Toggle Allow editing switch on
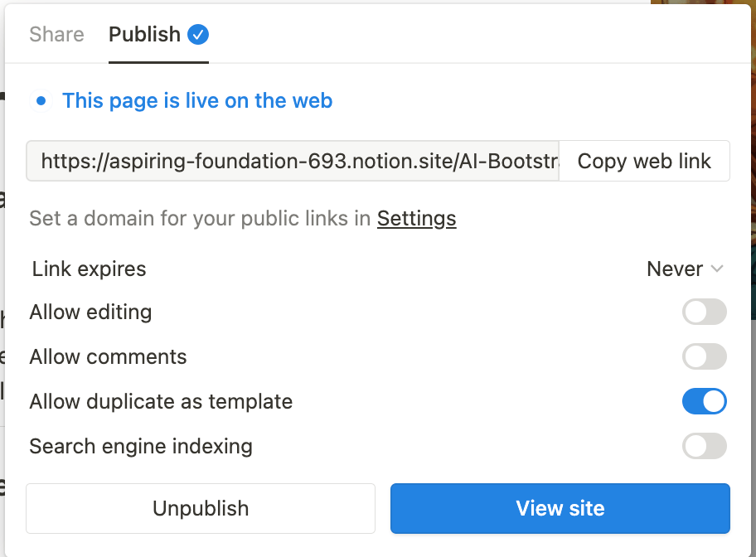 [x=704, y=312]
